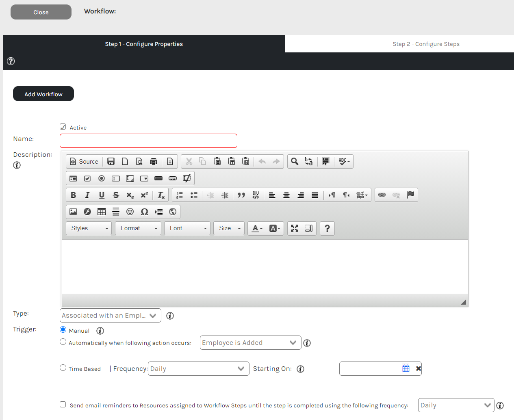514x420 pixels.
Task: Open the text color picker
Action: (x=257, y=228)
